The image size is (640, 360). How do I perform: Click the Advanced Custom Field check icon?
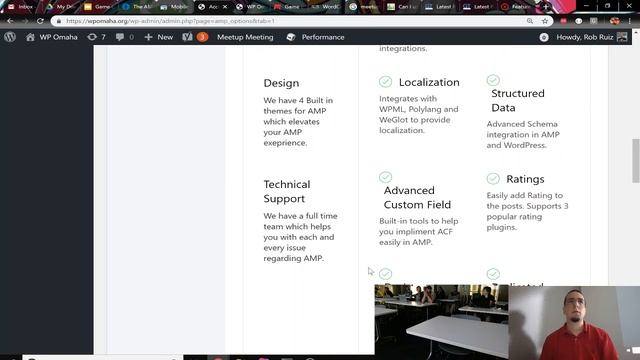pos(385,177)
